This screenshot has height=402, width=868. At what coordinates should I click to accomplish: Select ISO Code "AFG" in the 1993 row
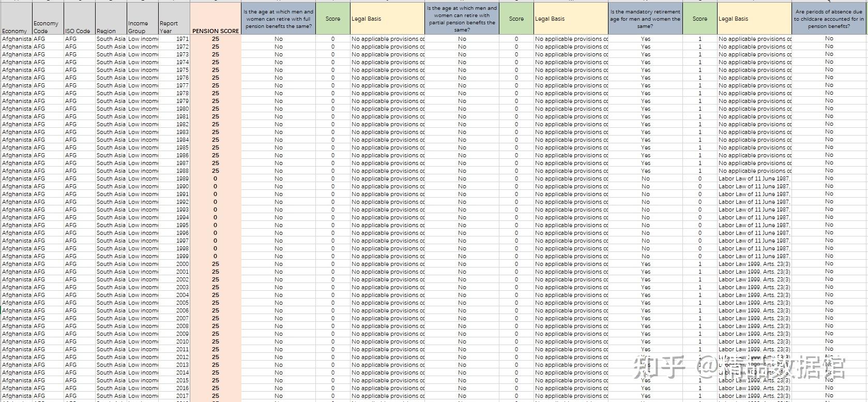[x=80, y=210]
